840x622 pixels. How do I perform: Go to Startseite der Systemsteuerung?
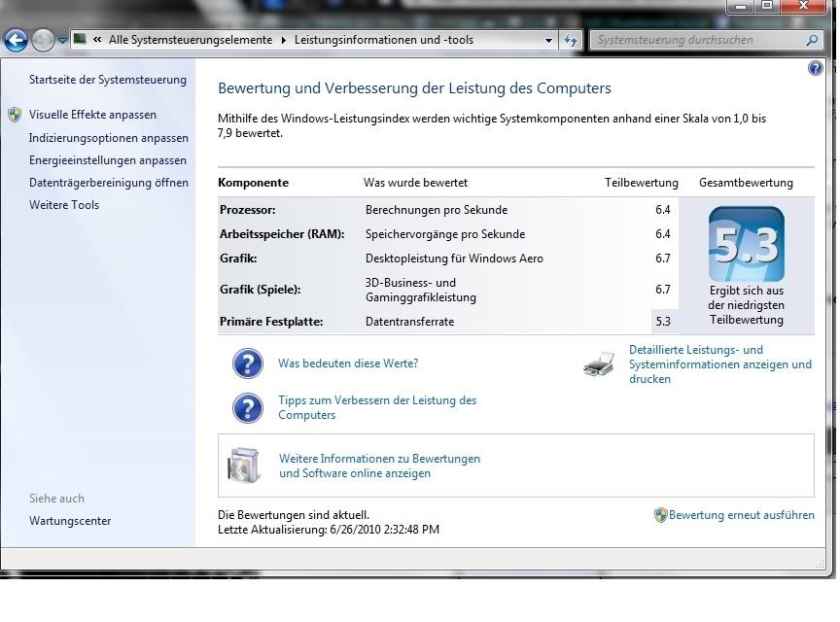[108, 80]
